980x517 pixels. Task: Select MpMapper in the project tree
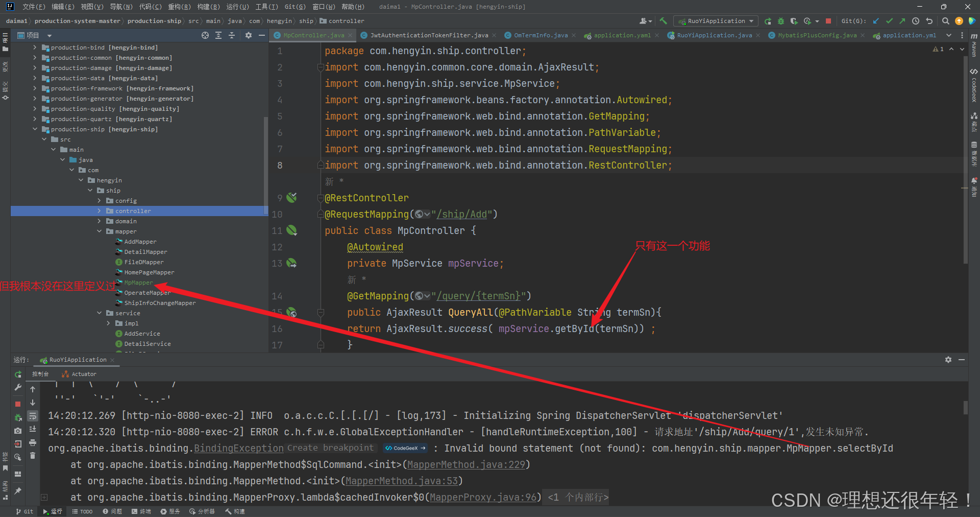coord(138,283)
